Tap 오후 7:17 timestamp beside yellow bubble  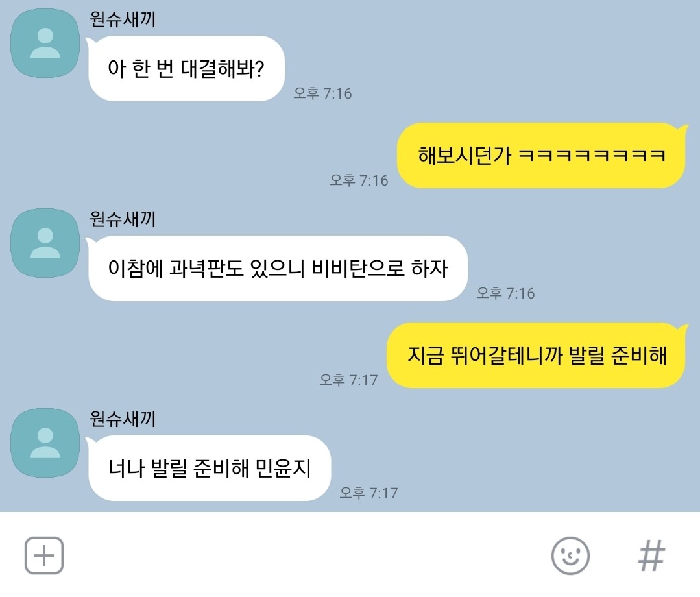348,380
